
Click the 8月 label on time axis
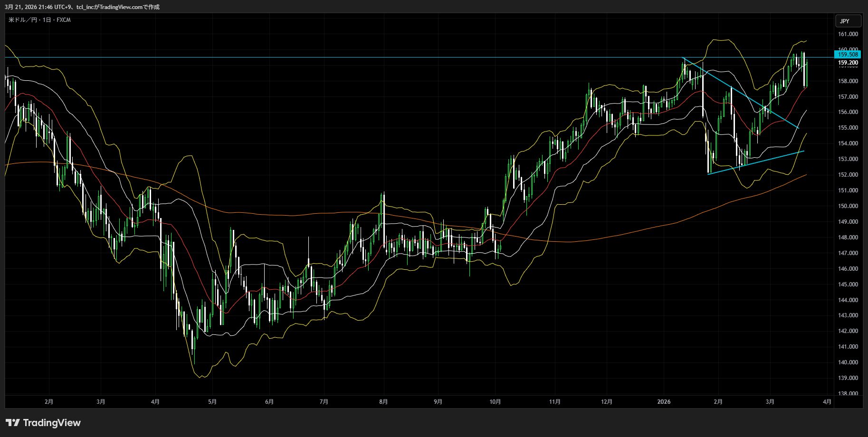pos(383,402)
